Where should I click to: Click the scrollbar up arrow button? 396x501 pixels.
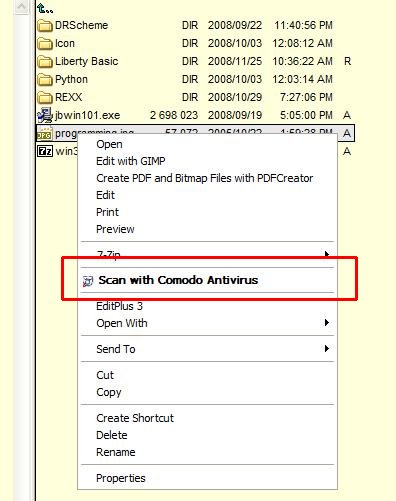point(22,7)
